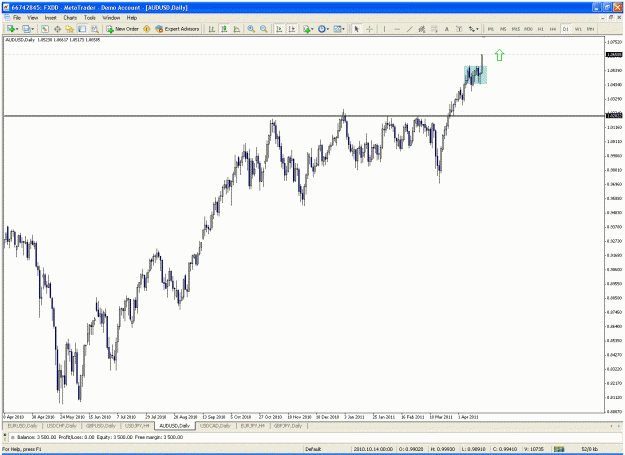The image size is (625, 455).
Task: Switch to M5 timeframe
Action: [x=503, y=29]
